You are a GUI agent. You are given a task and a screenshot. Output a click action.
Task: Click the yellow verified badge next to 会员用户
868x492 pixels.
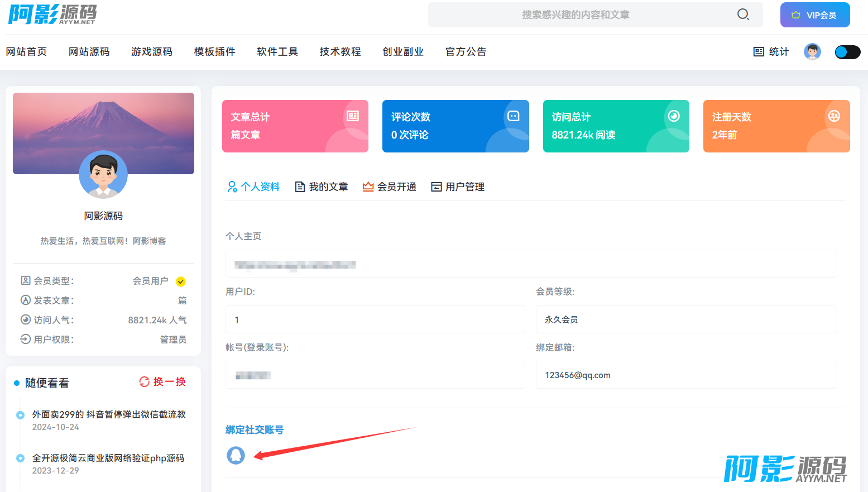[x=181, y=281]
